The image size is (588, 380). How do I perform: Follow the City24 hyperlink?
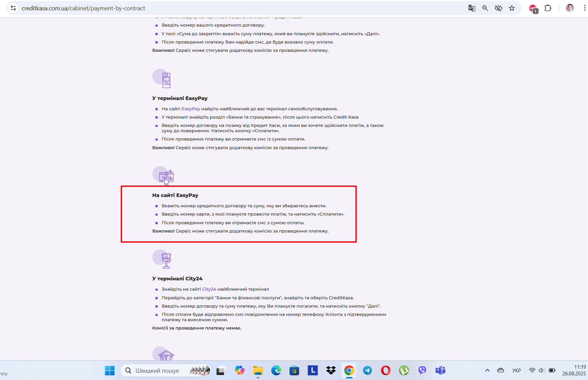(x=209, y=289)
